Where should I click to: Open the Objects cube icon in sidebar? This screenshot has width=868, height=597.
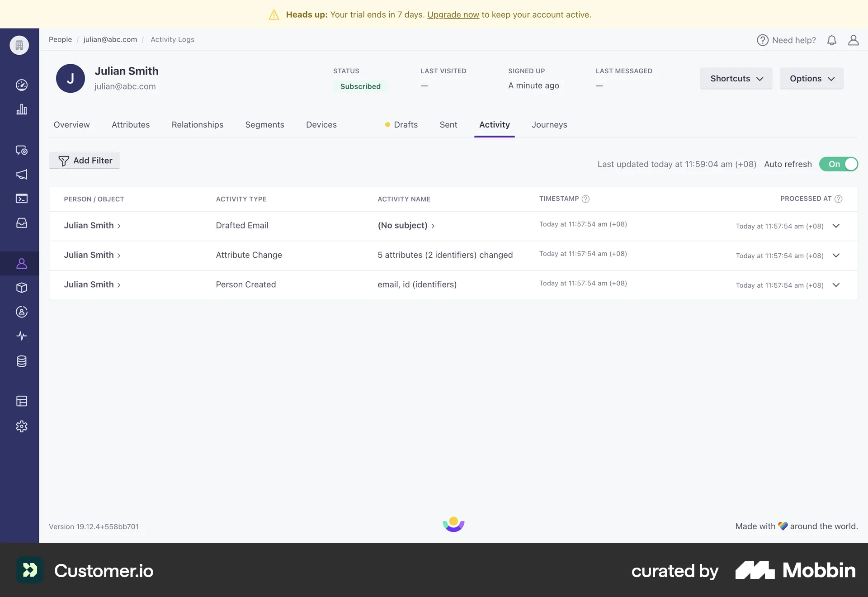point(21,288)
